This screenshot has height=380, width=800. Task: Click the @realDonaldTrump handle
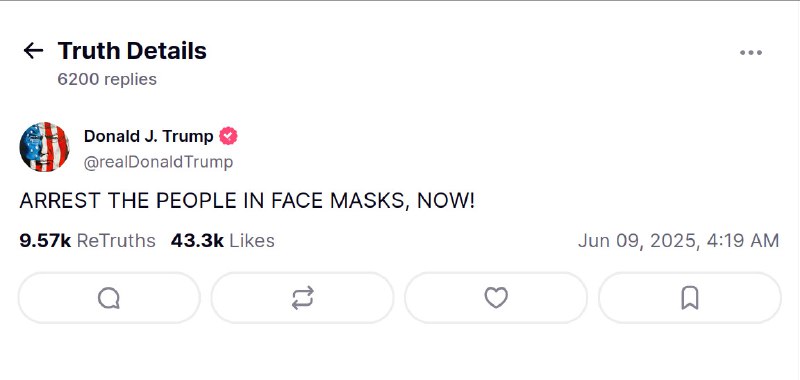pyautogui.click(x=158, y=162)
